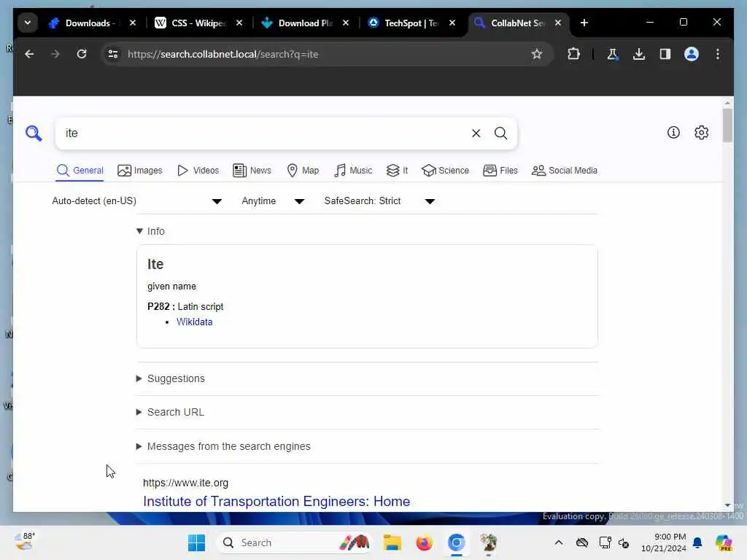747x560 pixels.
Task: Expand the Suggestions section
Action: tap(171, 378)
